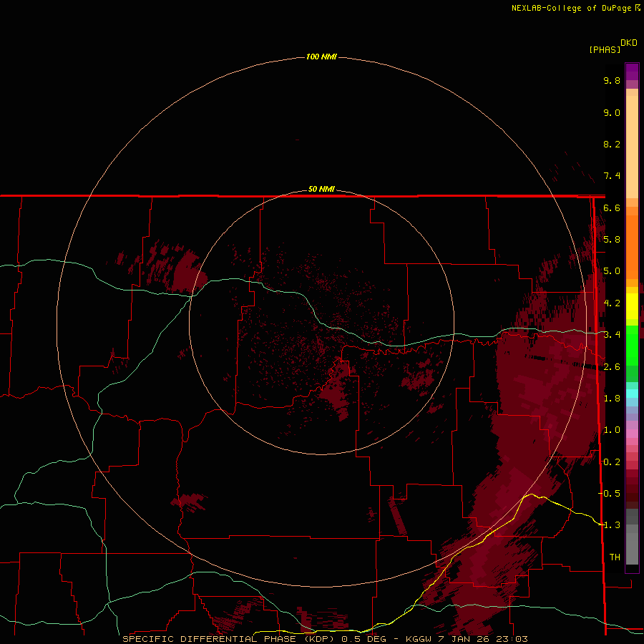Click the [PHAS] units label
The image size is (644, 644).
tap(604, 49)
